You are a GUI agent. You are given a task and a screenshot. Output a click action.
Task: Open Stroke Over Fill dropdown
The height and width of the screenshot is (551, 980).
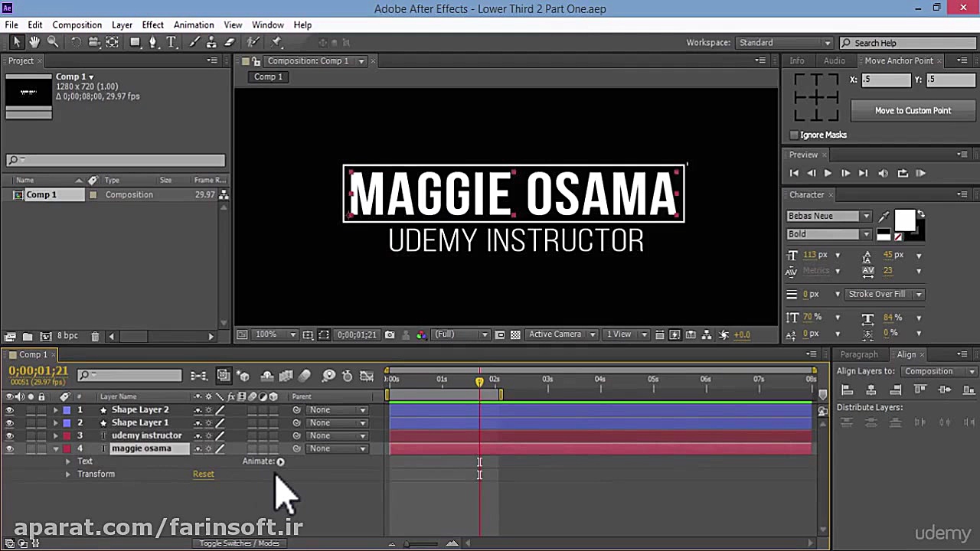[884, 294]
